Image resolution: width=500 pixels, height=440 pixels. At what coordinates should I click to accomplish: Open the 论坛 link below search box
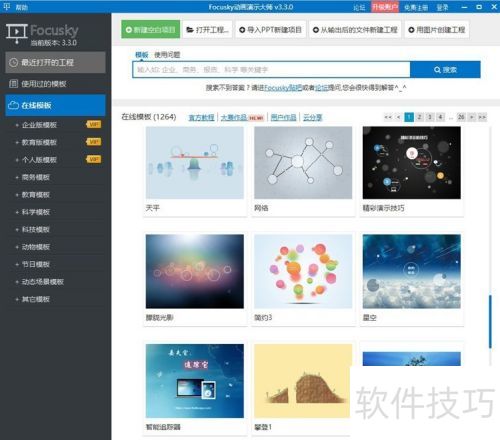coord(321,88)
